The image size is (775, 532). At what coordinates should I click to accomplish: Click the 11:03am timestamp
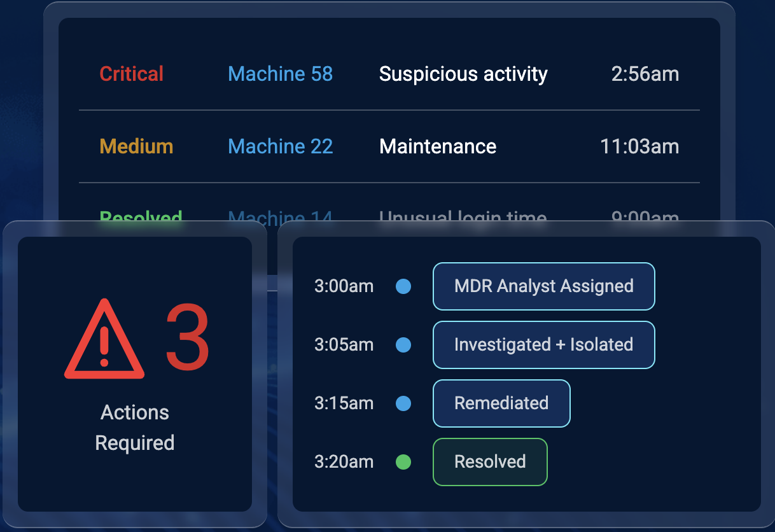[x=640, y=146]
